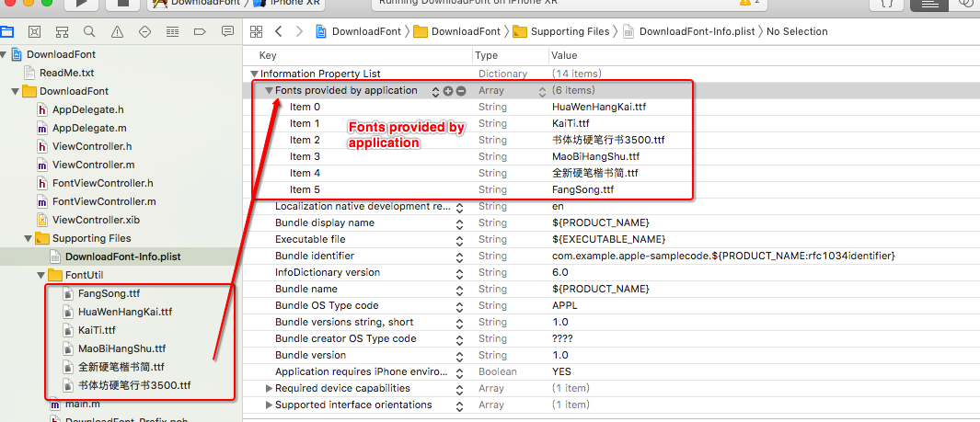This screenshot has height=422, width=980.
Task: Click DownloadFont-Info.plist in jump bar
Action: (688, 31)
